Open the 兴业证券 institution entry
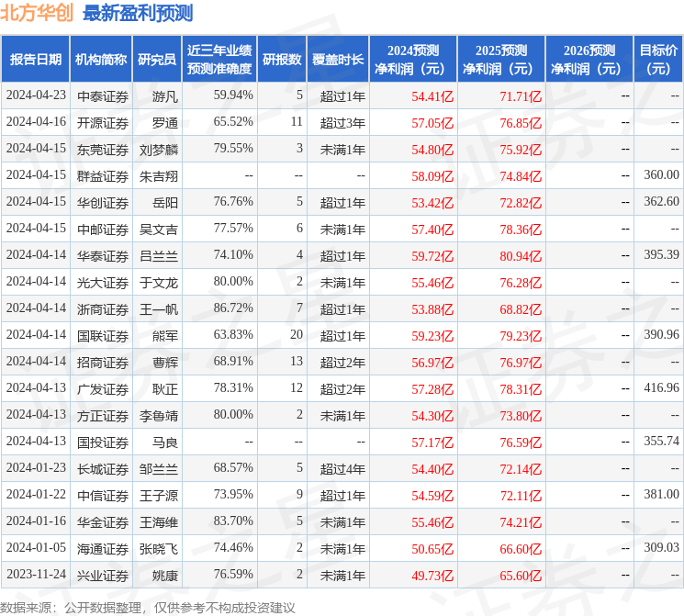The height and width of the screenshot is (616, 684). [103, 575]
